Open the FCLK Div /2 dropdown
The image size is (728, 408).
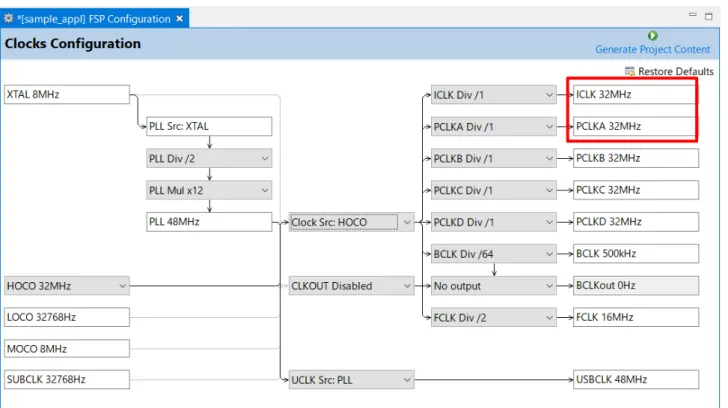coord(494,317)
